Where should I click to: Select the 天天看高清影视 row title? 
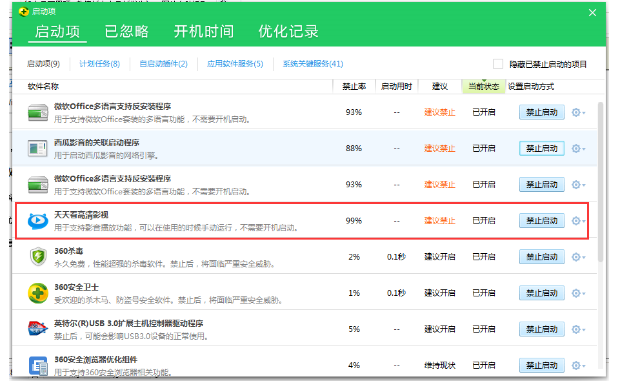pos(81,215)
